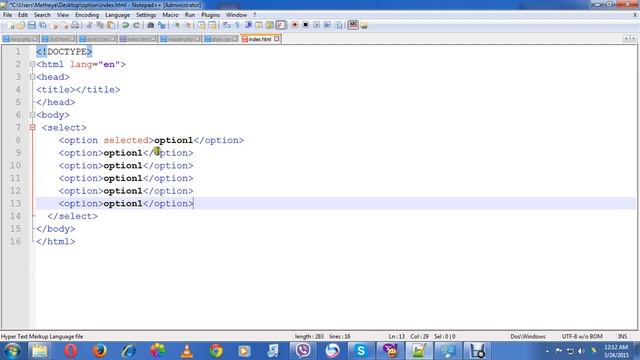Open the Encoding menu
This screenshot has height=360, width=640.
pos(87,15)
